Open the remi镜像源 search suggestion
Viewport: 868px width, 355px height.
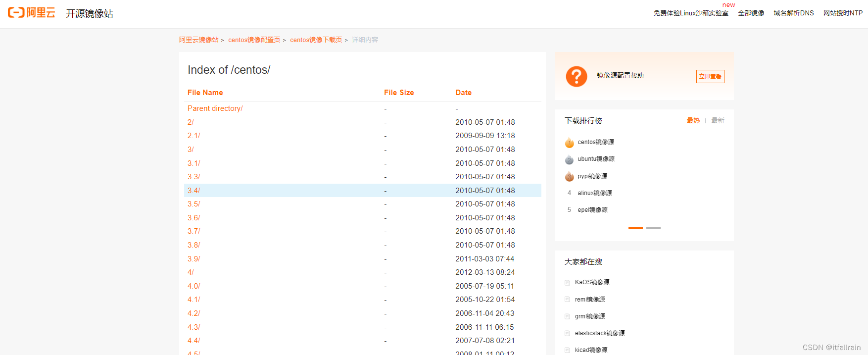(x=590, y=300)
